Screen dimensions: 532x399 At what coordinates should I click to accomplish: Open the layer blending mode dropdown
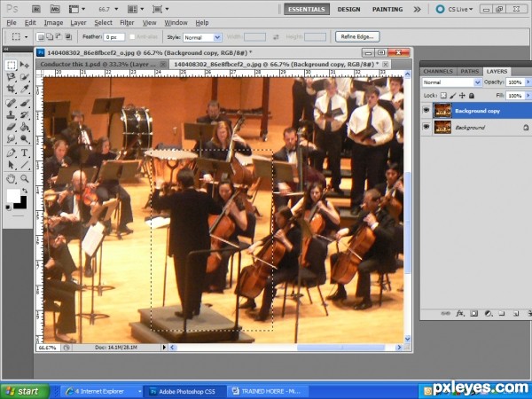click(451, 82)
